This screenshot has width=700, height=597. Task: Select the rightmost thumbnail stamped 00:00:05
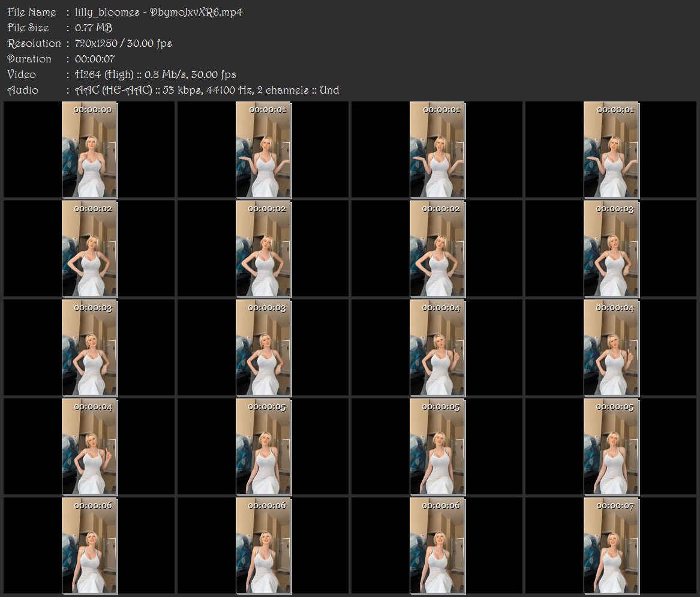click(611, 446)
